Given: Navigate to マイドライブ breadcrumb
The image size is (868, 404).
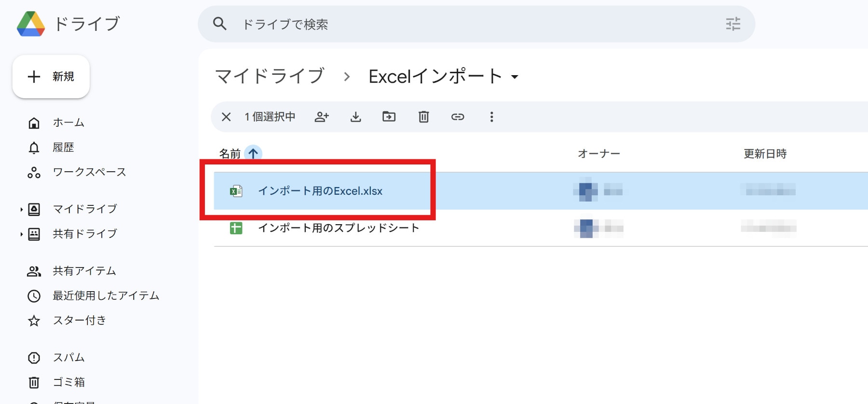Looking at the screenshot, I should pos(269,76).
